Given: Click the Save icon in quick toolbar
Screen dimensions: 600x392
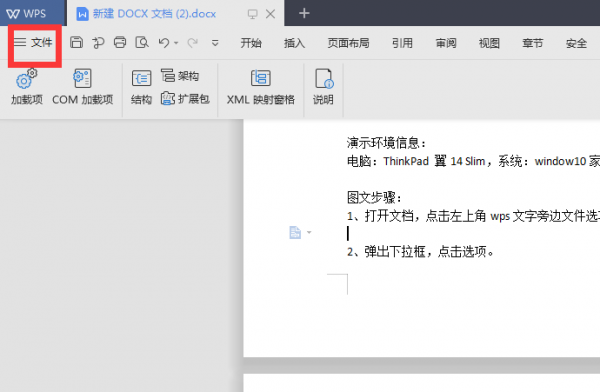Looking at the screenshot, I should coord(77,42).
